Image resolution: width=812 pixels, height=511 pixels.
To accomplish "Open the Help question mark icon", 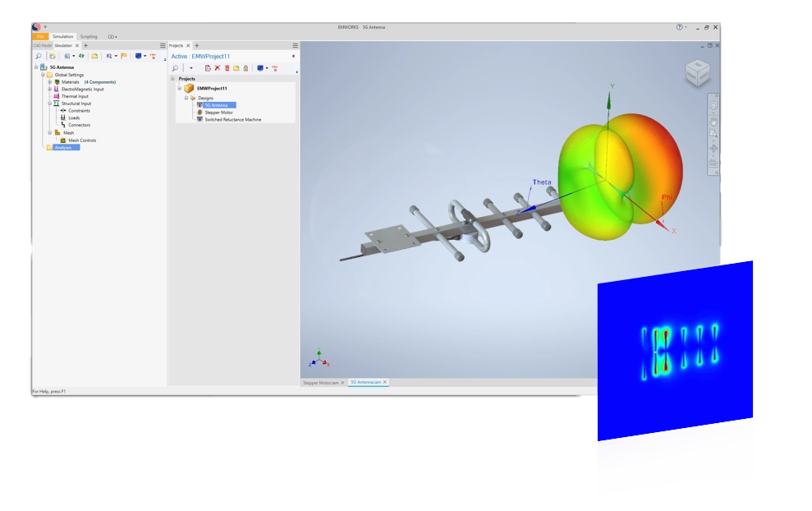I will click(x=679, y=27).
